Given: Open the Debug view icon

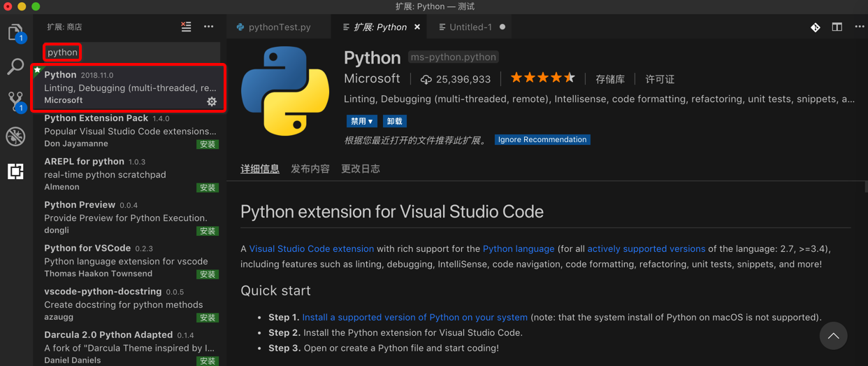Looking at the screenshot, I should tap(15, 136).
